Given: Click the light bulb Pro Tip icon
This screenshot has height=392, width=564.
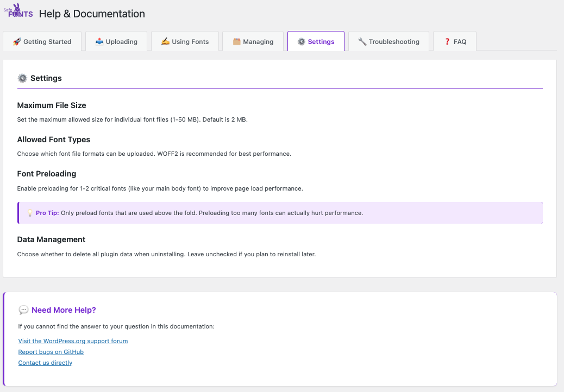Looking at the screenshot, I should coord(30,213).
